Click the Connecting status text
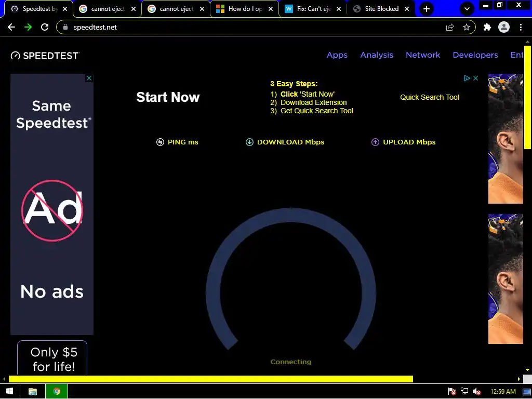532x399 pixels. (x=291, y=362)
